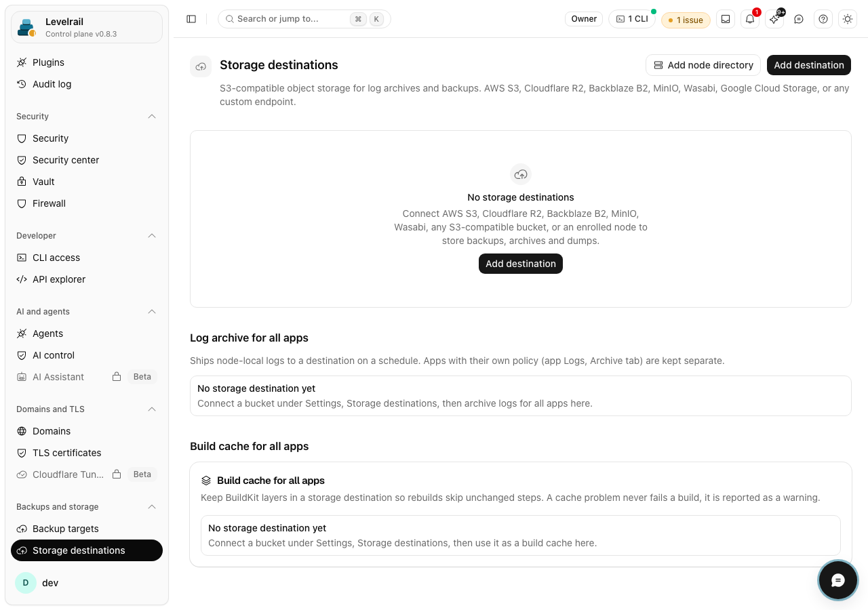Click the Firewall shield icon
The image size is (868, 610).
(22, 203)
